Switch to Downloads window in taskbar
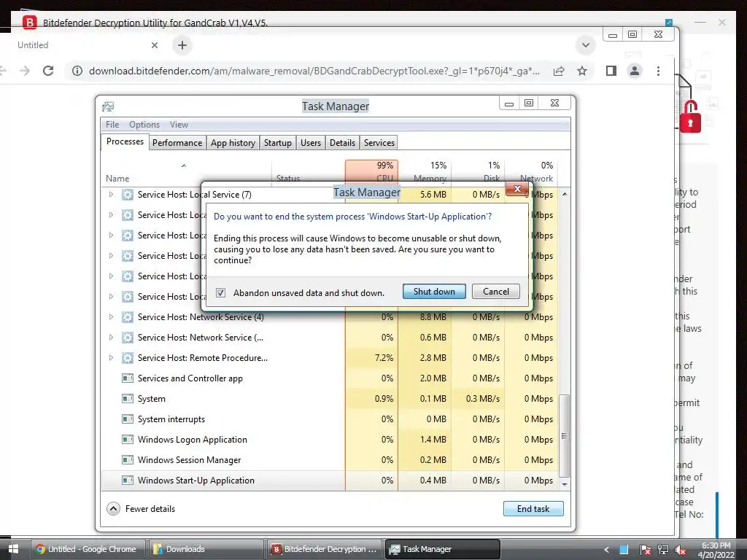This screenshot has width=747, height=560. (205, 549)
